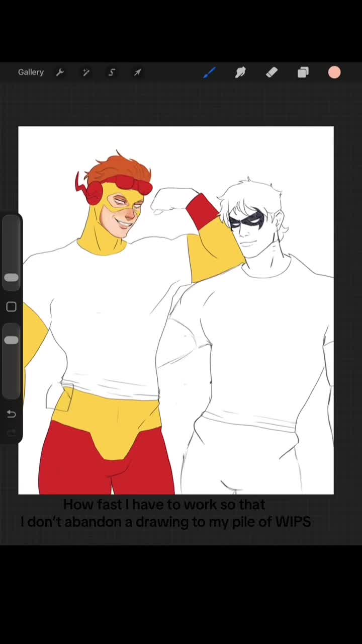Open the Gallery
362x644 pixels.
pos(31,72)
